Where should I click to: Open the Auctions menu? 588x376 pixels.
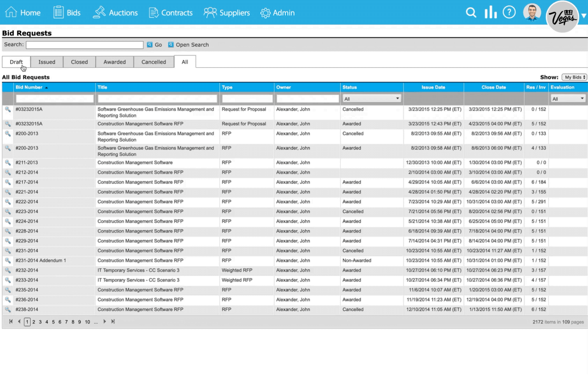116,13
